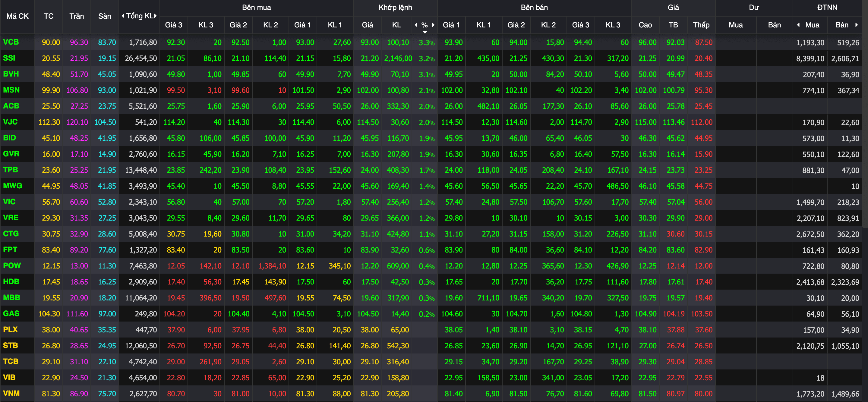The image size is (868, 402).
Task: Select GVR stock symbol
Action: 11,154
